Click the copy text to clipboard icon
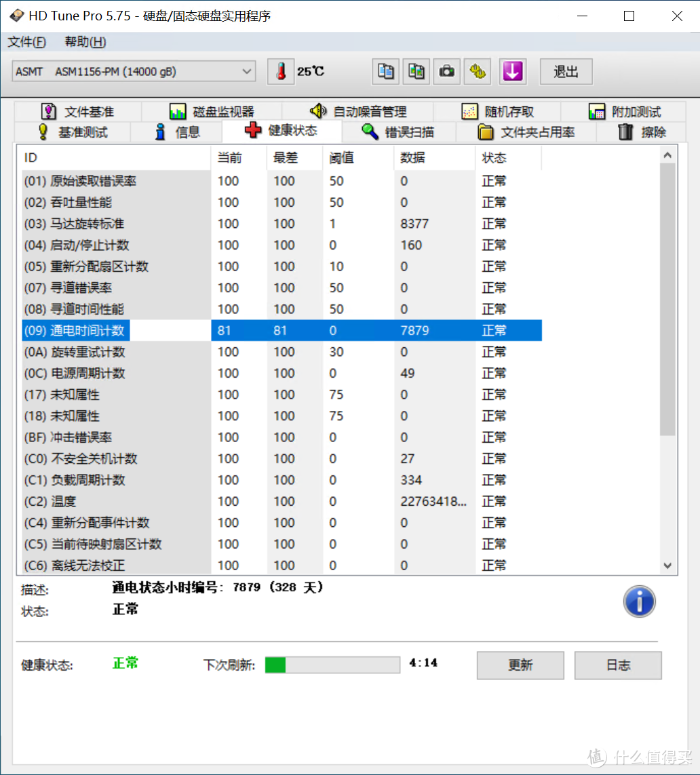Viewport: 700px width, 775px height. tap(386, 71)
